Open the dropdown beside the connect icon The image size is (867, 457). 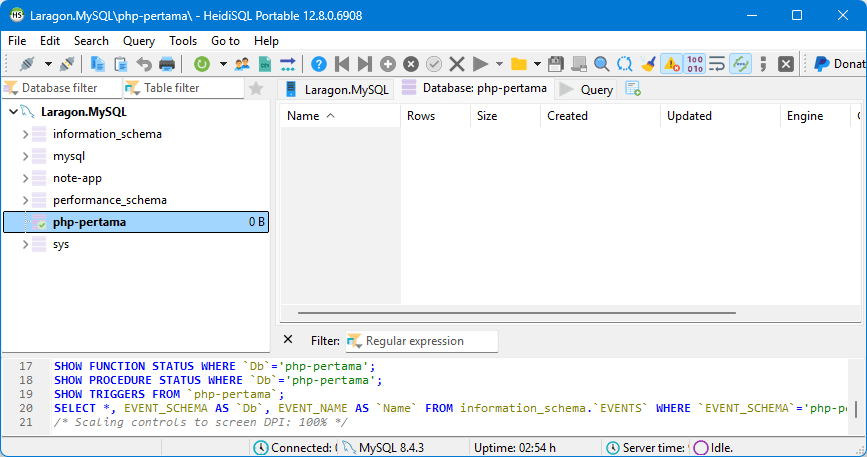point(48,64)
